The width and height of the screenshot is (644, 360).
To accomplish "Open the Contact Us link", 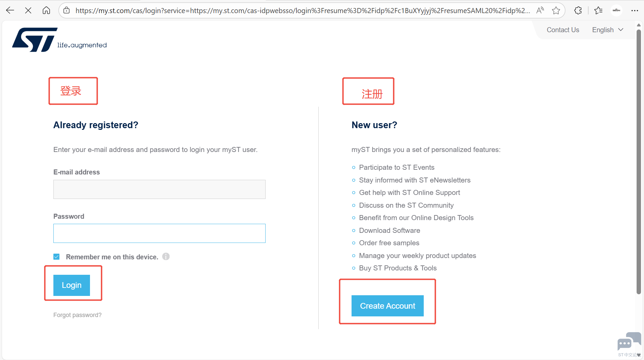I will (563, 30).
